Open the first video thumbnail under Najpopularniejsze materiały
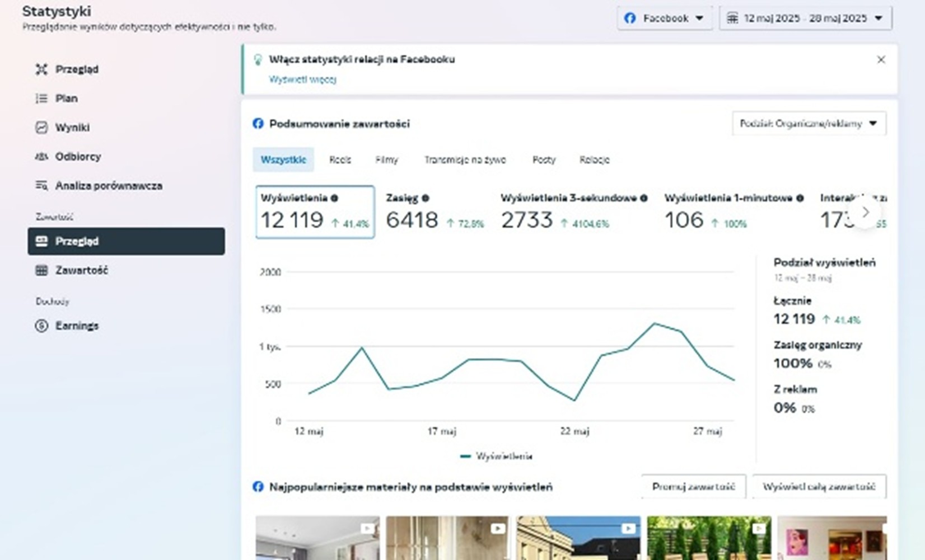This screenshot has width=925, height=560. pyautogui.click(x=317, y=538)
